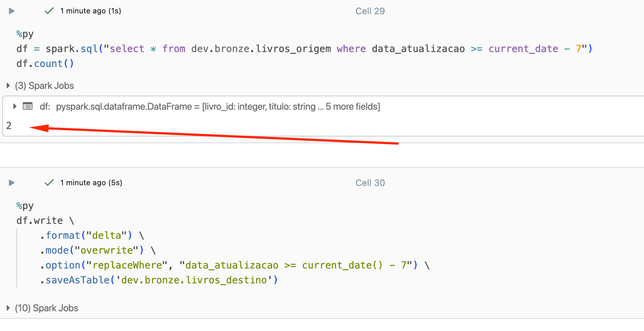Select the Cell 29 title label
This screenshot has height=331, width=644.
(370, 11)
